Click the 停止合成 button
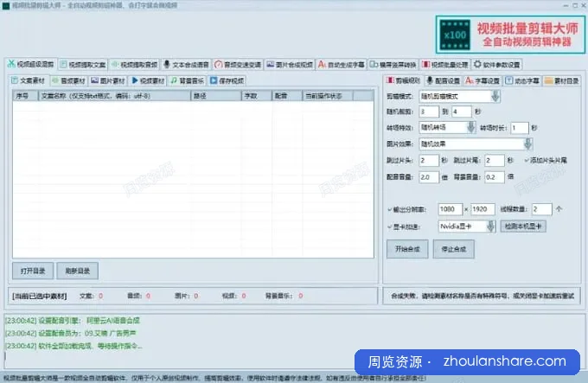The width and height of the screenshot is (588, 383). coord(454,249)
